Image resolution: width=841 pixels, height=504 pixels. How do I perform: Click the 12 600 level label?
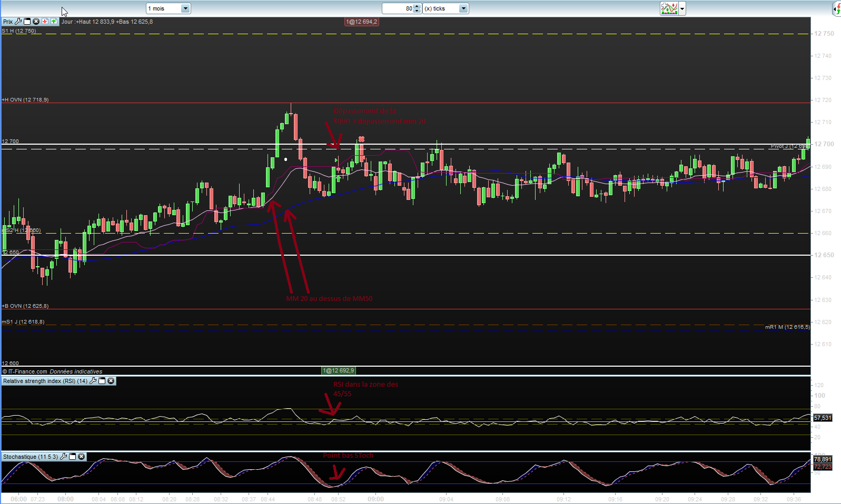(x=11, y=364)
